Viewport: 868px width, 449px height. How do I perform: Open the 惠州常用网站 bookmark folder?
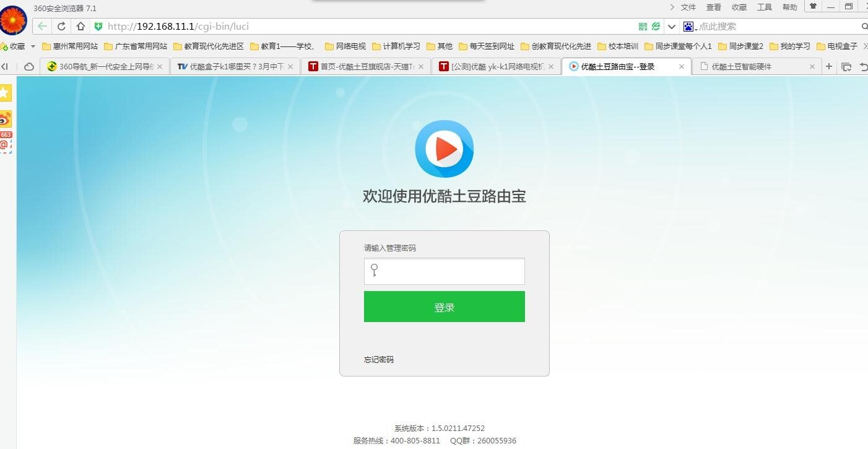coord(70,46)
